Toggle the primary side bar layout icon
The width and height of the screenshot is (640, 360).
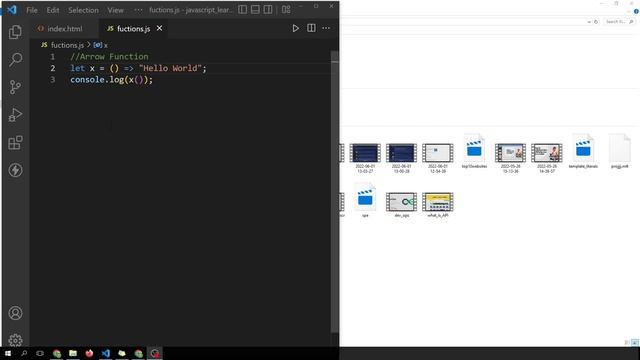[242, 9]
